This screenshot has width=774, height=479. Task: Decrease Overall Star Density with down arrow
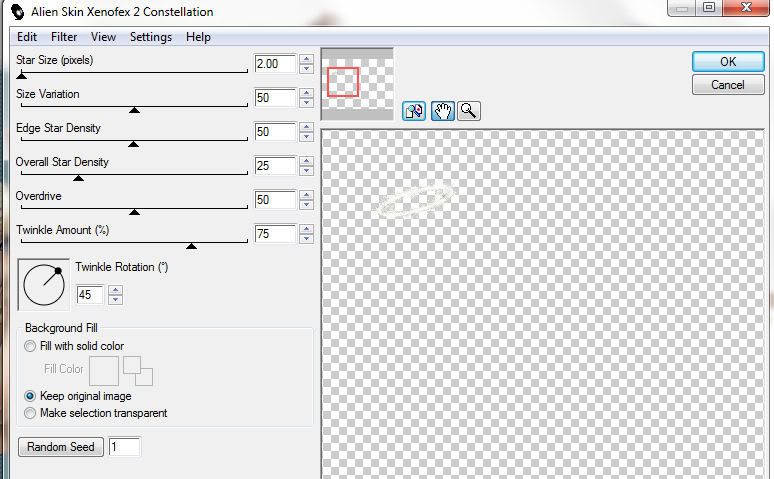point(307,171)
